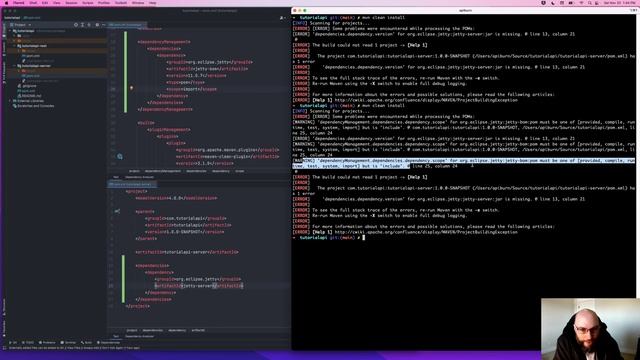Click the date and time in menu bar

[x=620, y=3]
